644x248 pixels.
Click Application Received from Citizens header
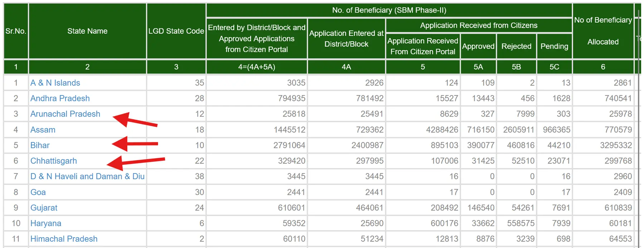point(479,25)
